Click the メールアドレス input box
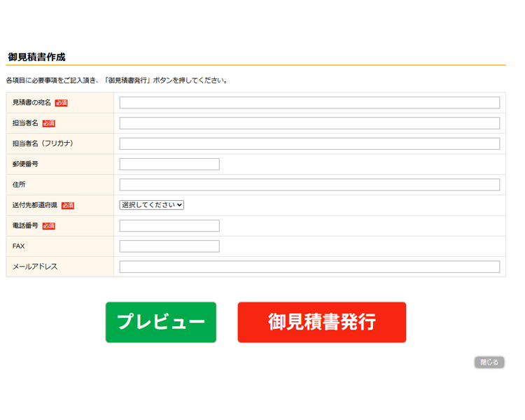Screen dimensions: 525x420 tap(309, 267)
